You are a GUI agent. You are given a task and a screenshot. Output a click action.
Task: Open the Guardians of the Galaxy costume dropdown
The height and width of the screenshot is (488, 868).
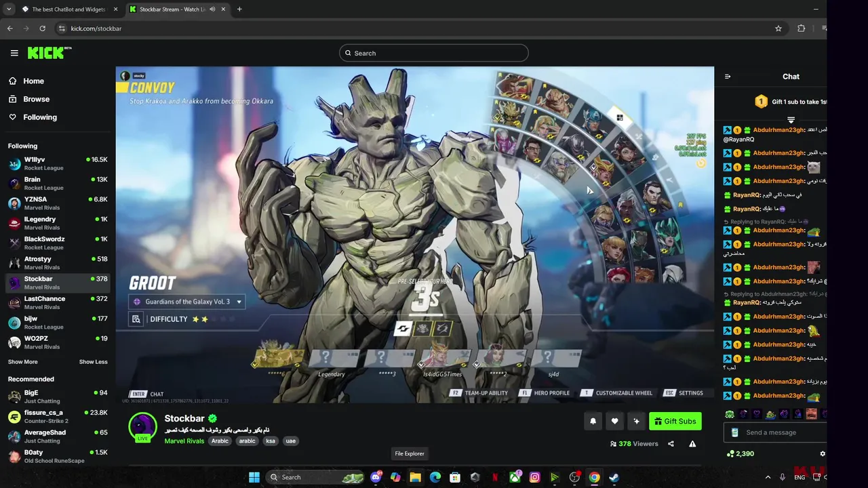186,302
